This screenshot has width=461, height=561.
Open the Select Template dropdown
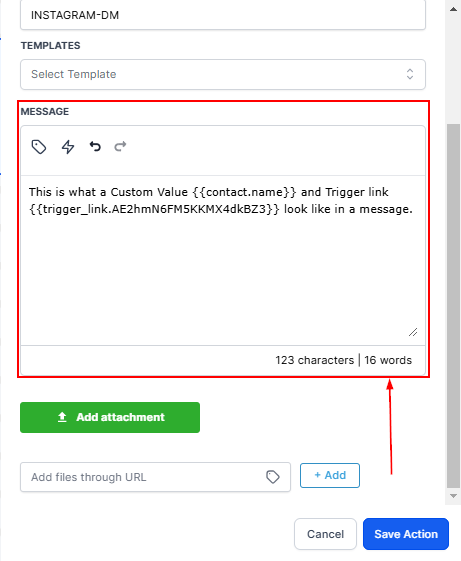(x=223, y=74)
